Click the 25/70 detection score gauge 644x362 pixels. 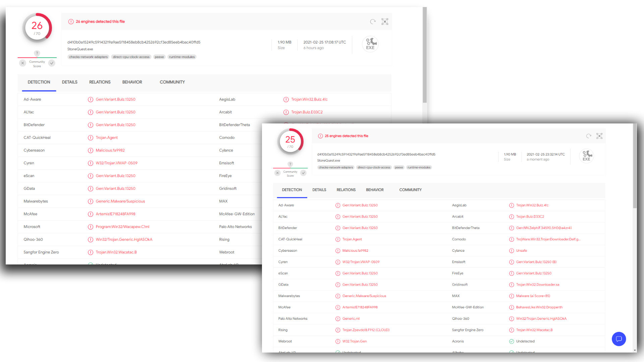tap(290, 141)
